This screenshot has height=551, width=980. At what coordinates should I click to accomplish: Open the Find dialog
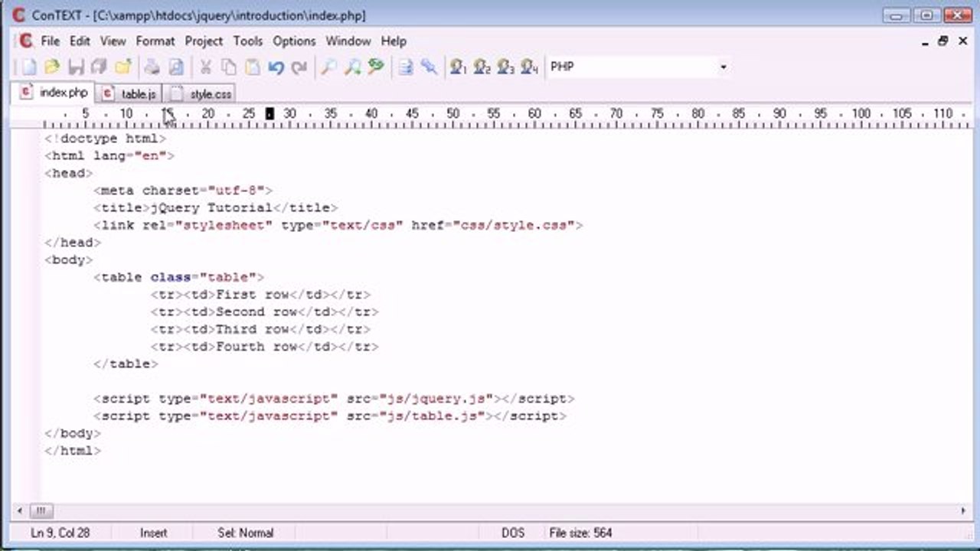pos(328,67)
